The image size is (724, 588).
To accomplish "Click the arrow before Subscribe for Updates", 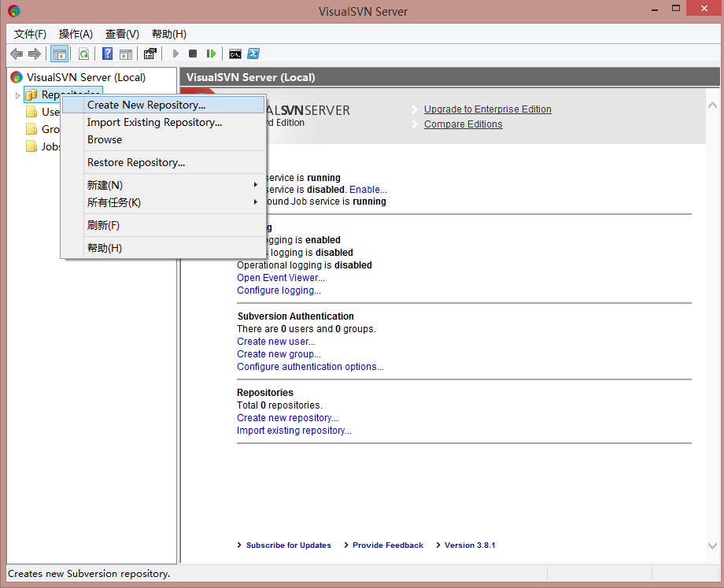I will click(239, 545).
